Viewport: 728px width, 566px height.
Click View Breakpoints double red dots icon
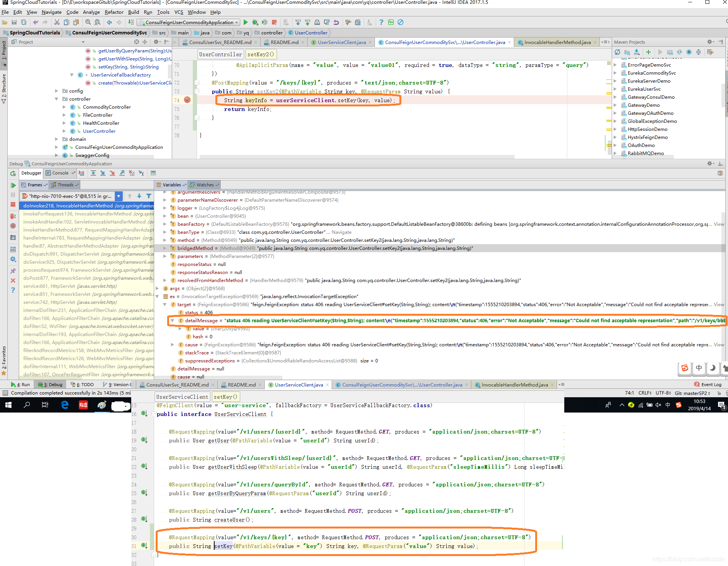[x=13, y=216]
